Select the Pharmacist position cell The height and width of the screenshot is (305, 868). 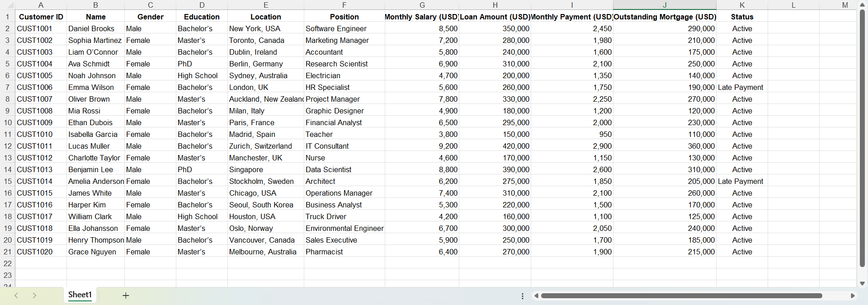click(x=344, y=252)
